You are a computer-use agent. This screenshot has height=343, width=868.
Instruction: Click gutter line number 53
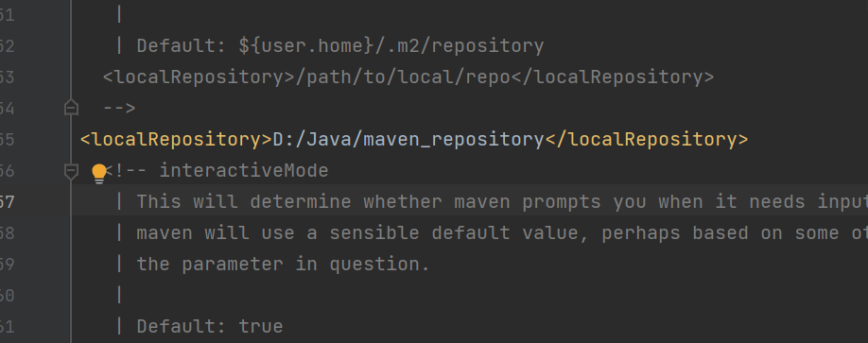click(8, 77)
